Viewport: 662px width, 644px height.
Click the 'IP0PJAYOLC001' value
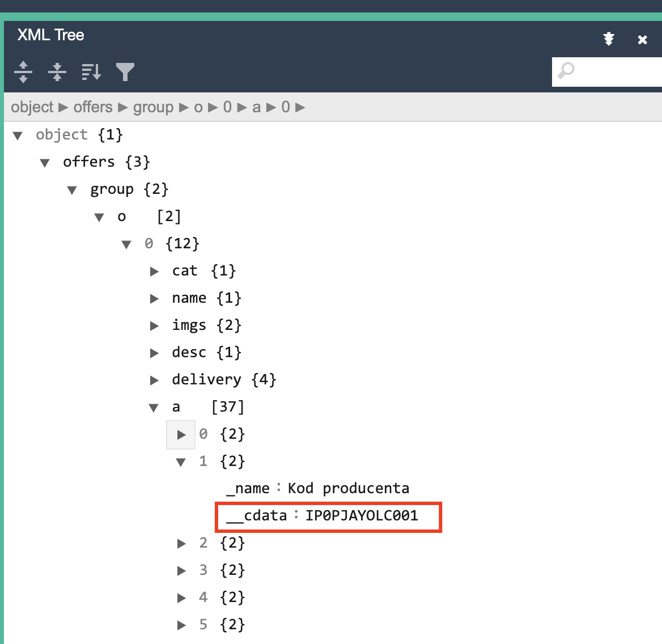click(362, 515)
